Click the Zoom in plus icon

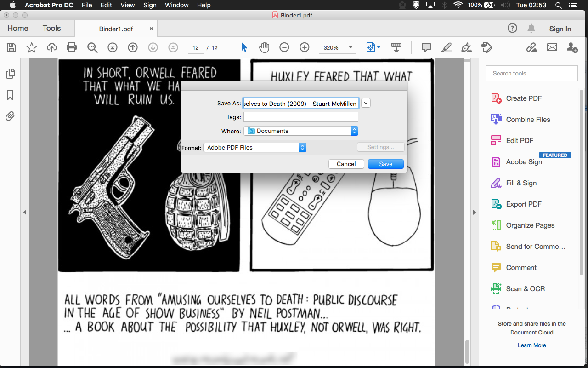tap(305, 47)
